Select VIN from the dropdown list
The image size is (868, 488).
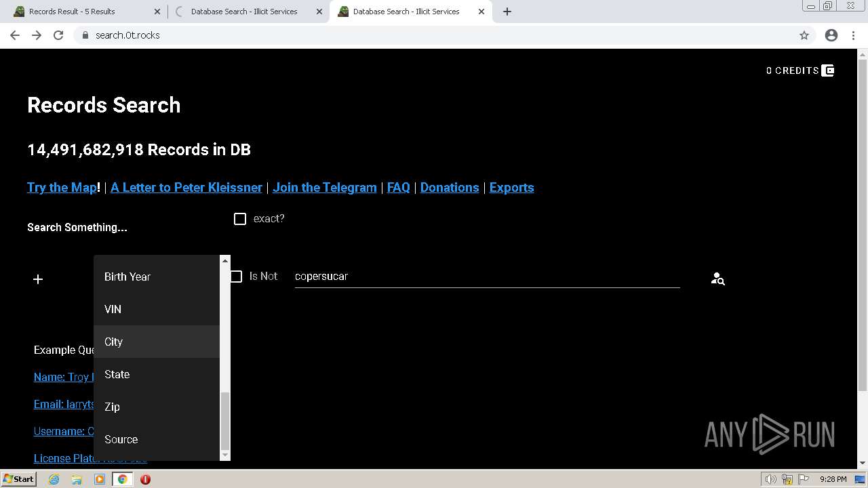(157, 309)
